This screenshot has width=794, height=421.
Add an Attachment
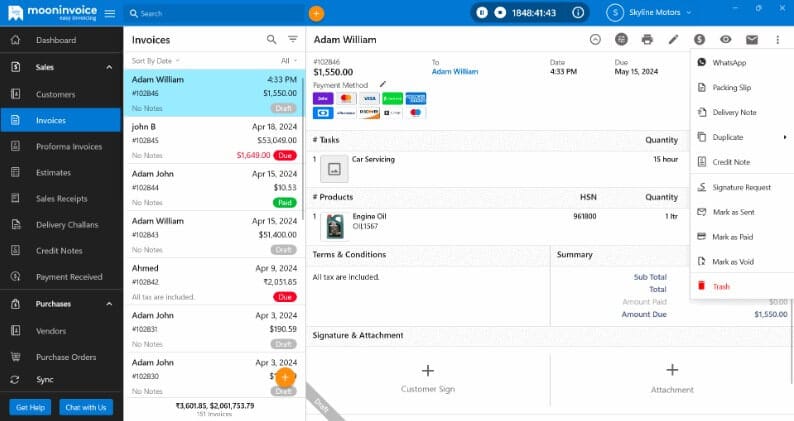tap(672, 378)
